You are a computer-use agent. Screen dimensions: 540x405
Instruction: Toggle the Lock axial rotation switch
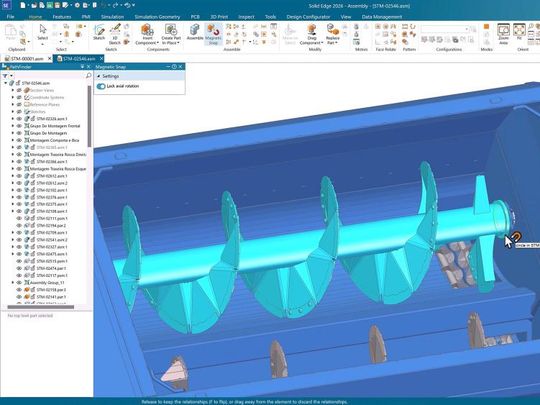point(101,86)
